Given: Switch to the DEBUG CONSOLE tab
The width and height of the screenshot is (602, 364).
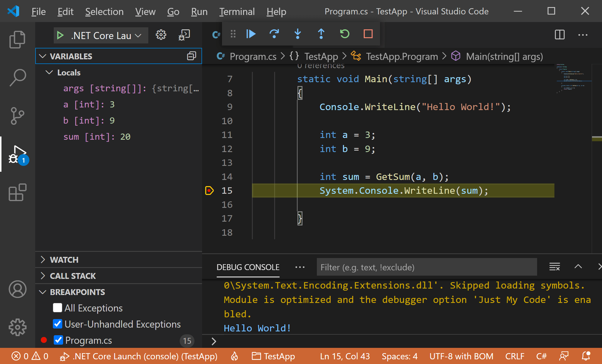Looking at the screenshot, I should tap(248, 267).
